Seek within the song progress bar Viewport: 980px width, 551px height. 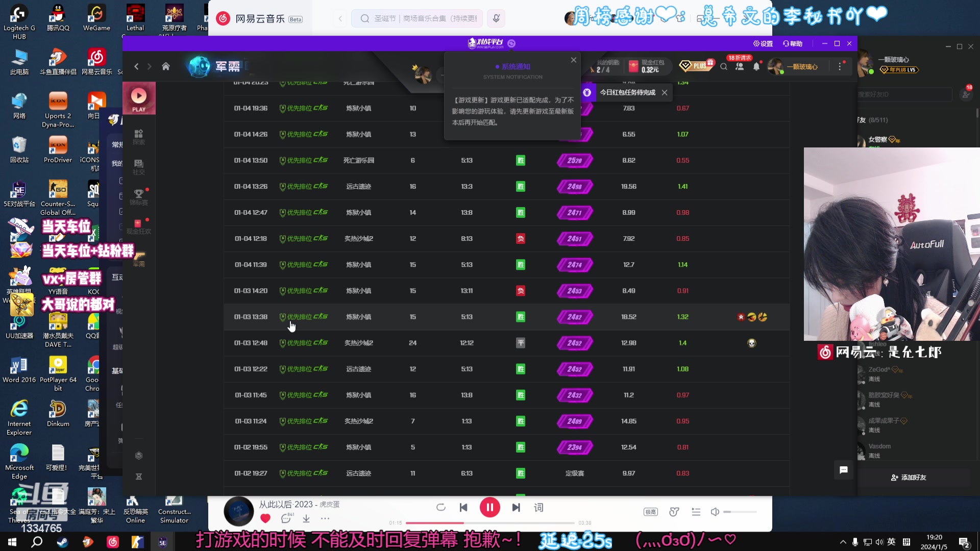point(490,523)
